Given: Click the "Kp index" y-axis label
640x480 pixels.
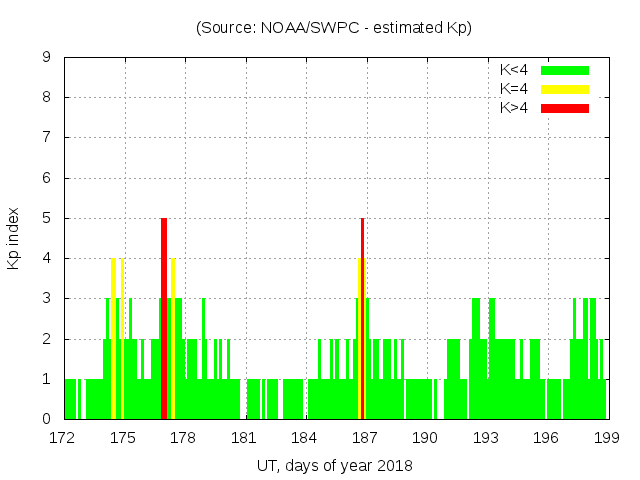Looking at the screenshot, I should pyautogui.click(x=14, y=238).
